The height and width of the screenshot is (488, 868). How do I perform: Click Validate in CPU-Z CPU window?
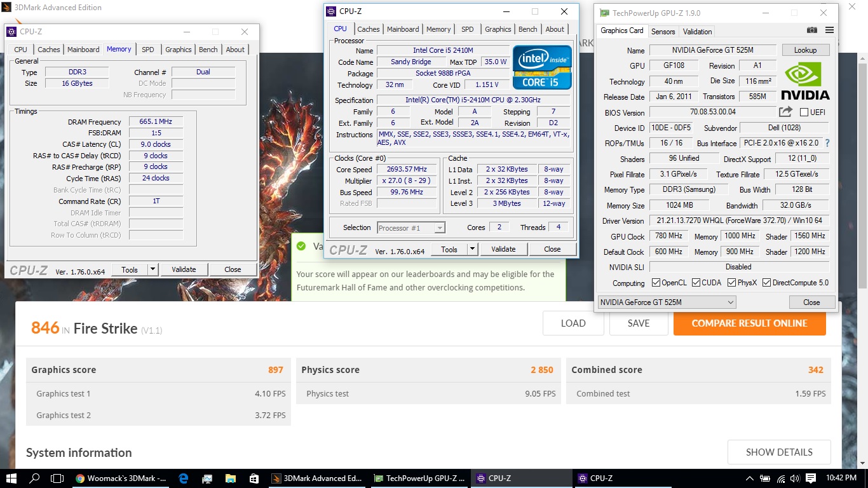point(503,249)
